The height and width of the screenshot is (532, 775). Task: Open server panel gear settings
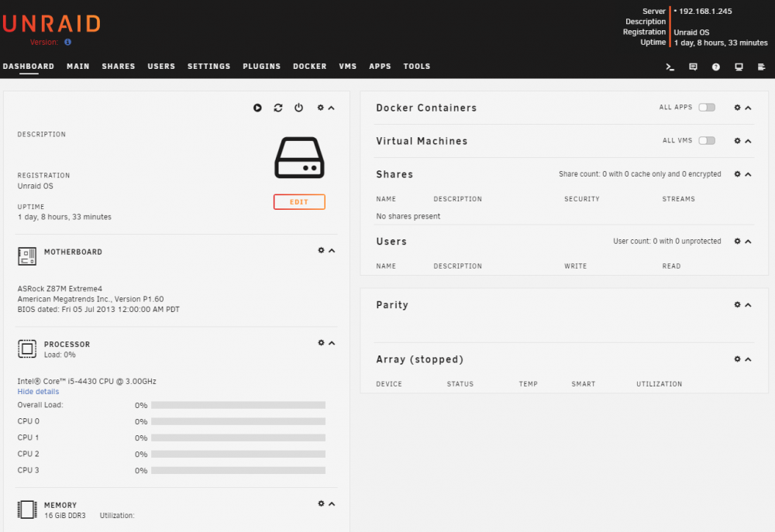pyautogui.click(x=320, y=108)
